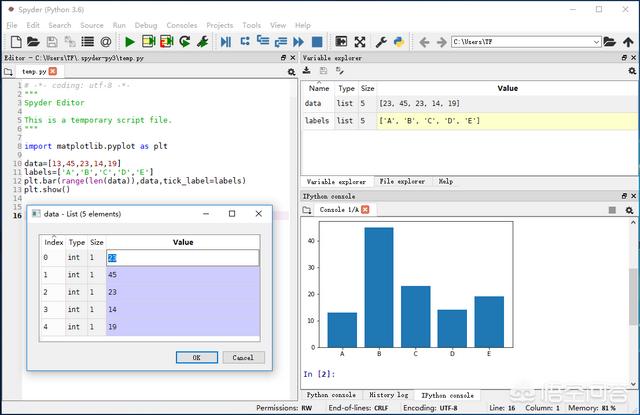The height and width of the screenshot is (415, 640).
Task: Open editor pane options gear
Action: 291,72
